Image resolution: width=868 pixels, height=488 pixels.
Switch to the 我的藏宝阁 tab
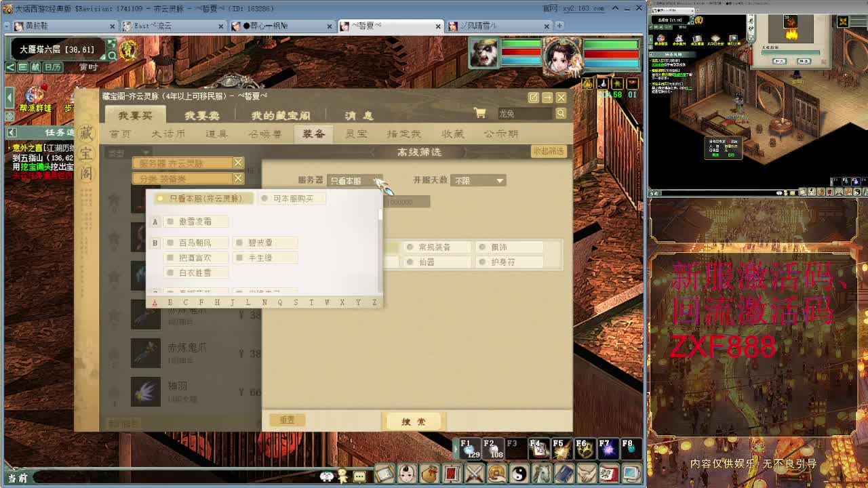[x=280, y=115]
